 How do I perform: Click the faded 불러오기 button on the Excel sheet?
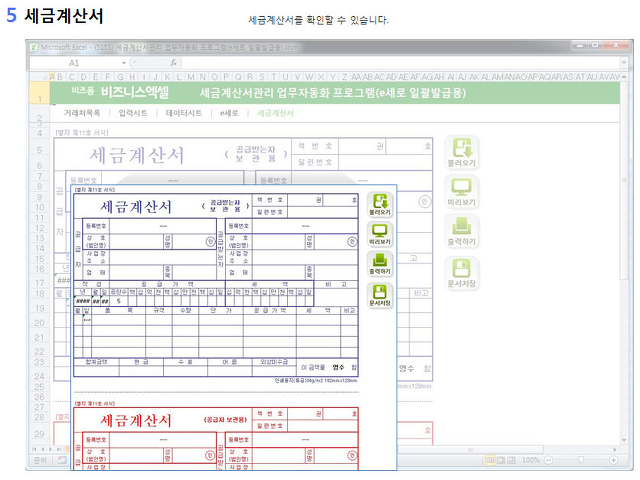coord(462,153)
